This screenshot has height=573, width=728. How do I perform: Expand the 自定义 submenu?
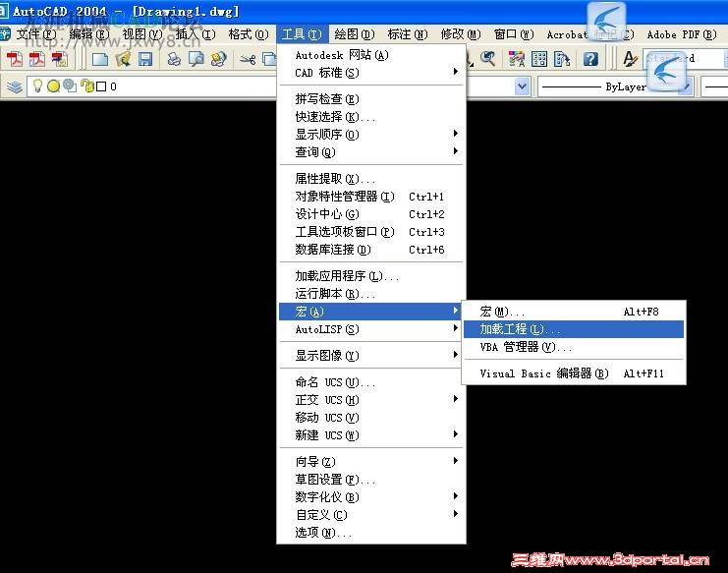point(370,514)
